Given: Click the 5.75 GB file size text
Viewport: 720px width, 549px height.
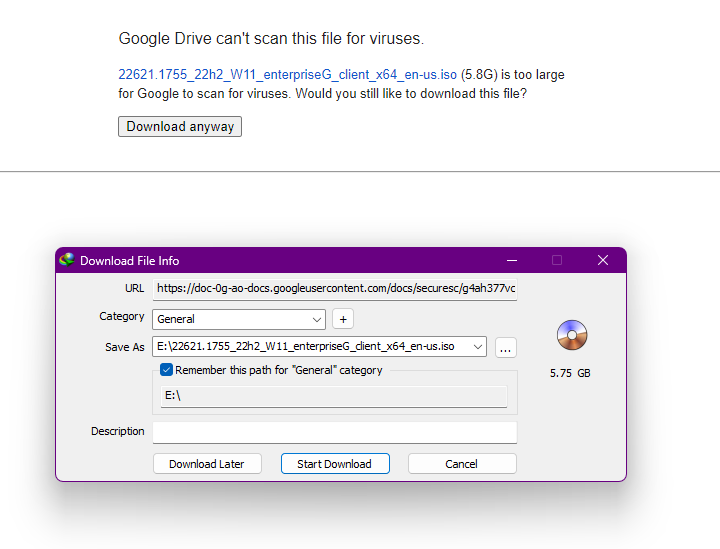Looking at the screenshot, I should tap(570, 373).
